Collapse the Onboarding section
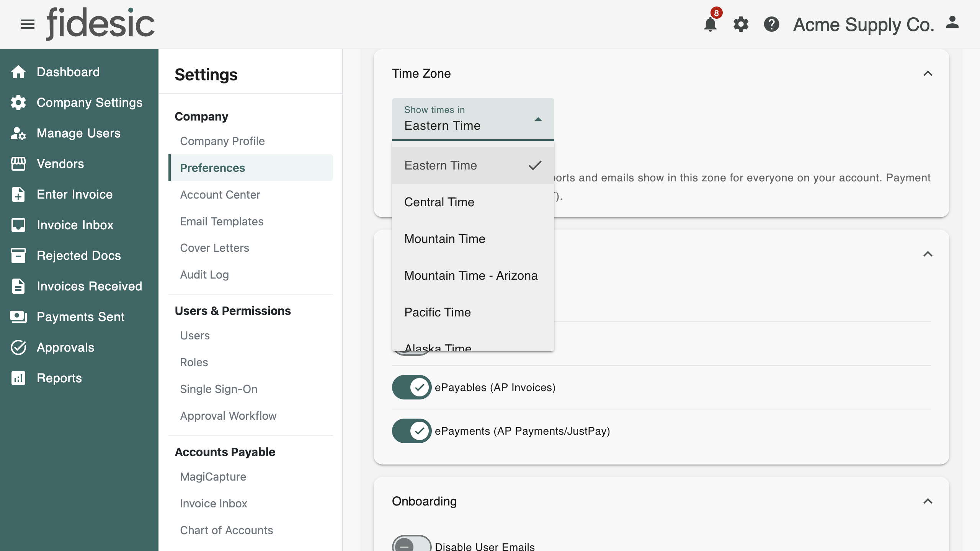The height and width of the screenshot is (551, 980). [x=928, y=501]
